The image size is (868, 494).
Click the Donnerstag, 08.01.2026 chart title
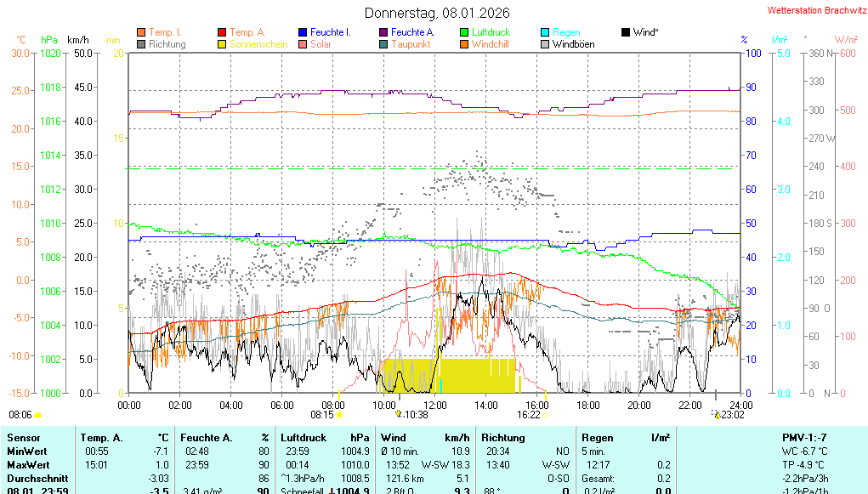pos(437,13)
